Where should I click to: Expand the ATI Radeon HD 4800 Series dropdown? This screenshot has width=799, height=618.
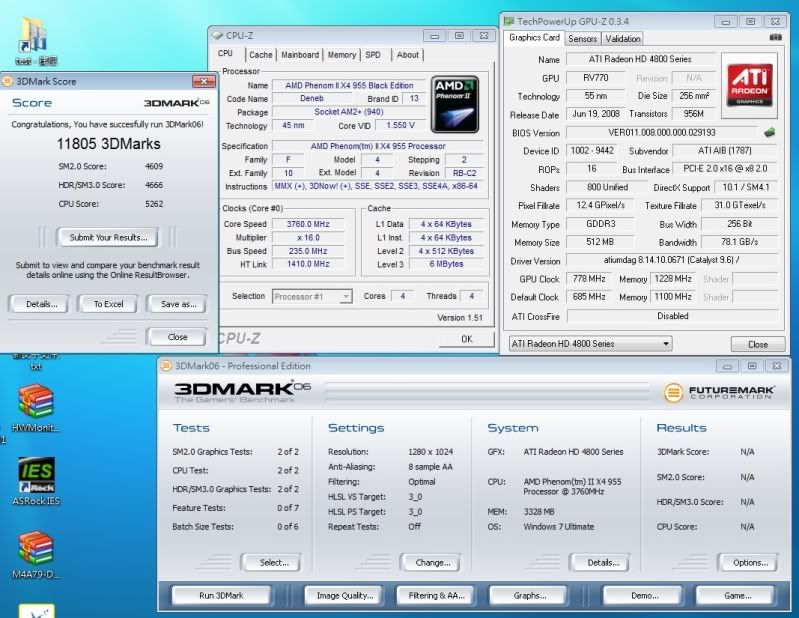click(x=590, y=344)
